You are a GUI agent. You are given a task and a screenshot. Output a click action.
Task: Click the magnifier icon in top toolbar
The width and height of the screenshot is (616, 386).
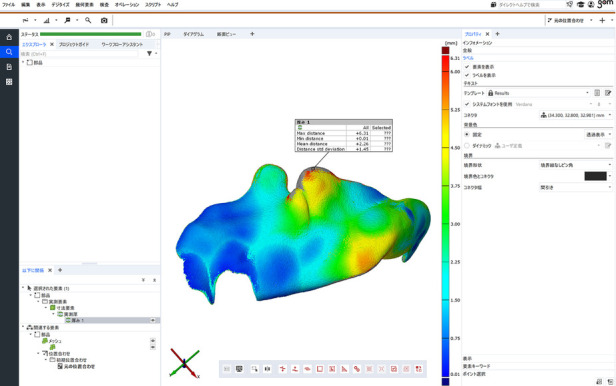[x=88, y=20]
